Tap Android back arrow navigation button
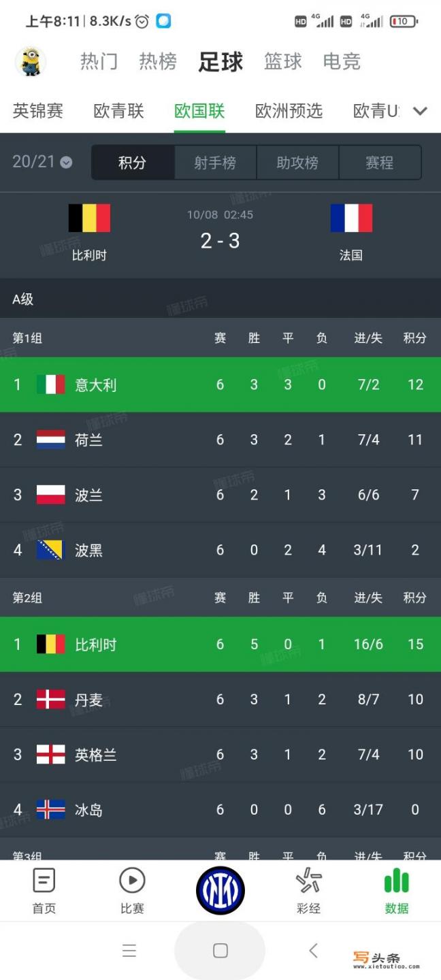 [x=313, y=950]
